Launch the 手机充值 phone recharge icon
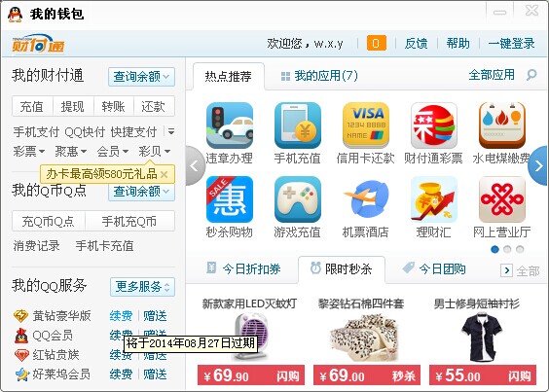This screenshot has height=392, width=549. tap(298, 125)
